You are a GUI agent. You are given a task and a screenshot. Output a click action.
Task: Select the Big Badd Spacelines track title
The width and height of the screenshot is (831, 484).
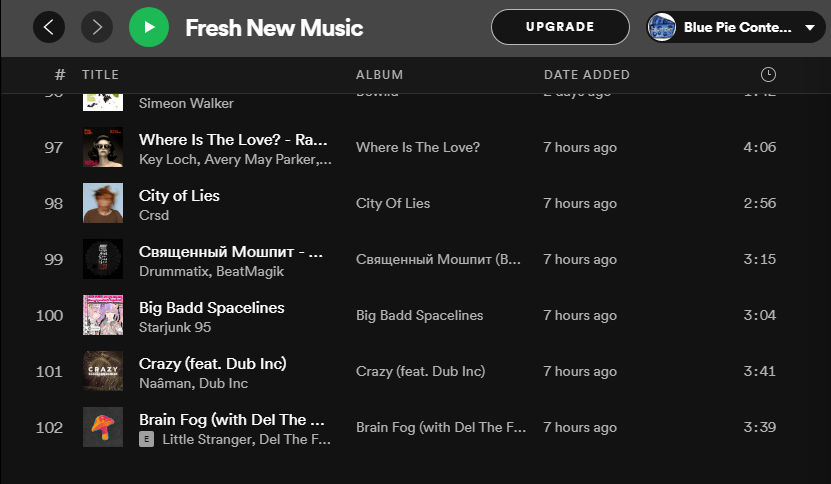pyautogui.click(x=211, y=307)
